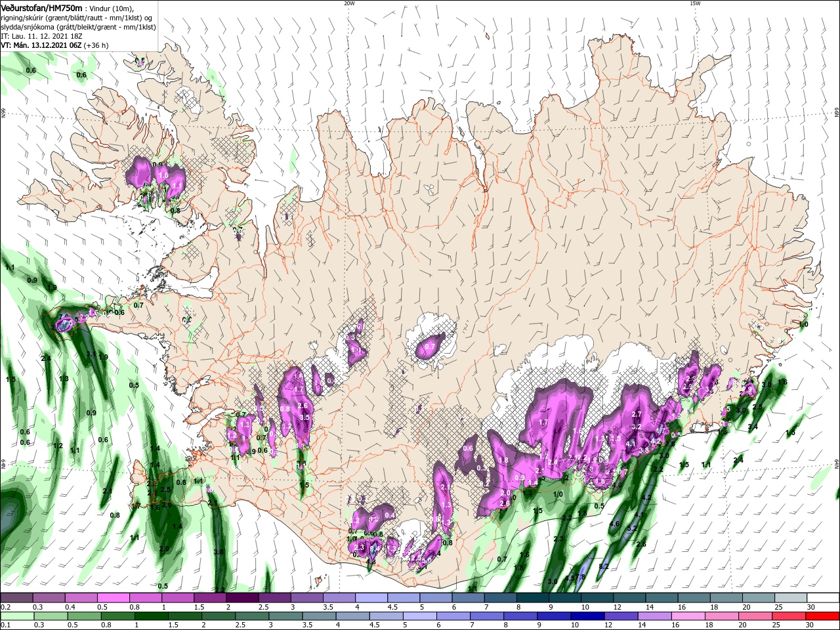Screen dimensions: 840x630
Task: Click the 8.2 rainfall value offshore
Action: 604,566
